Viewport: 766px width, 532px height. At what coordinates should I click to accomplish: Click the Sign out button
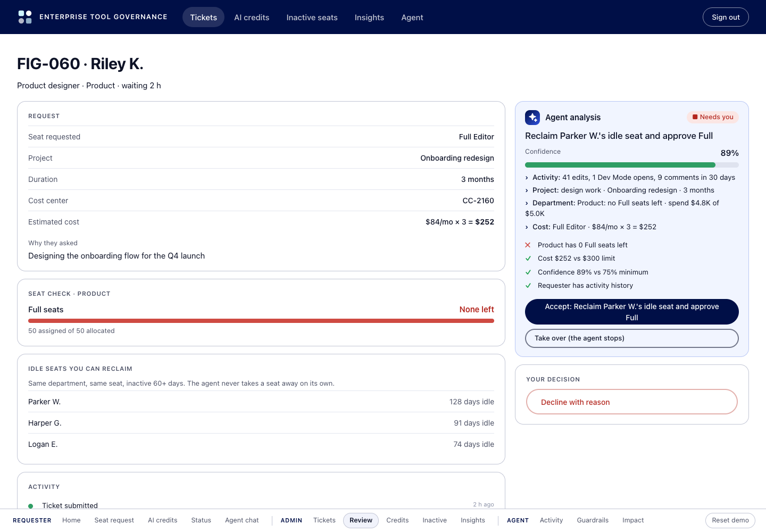726,17
